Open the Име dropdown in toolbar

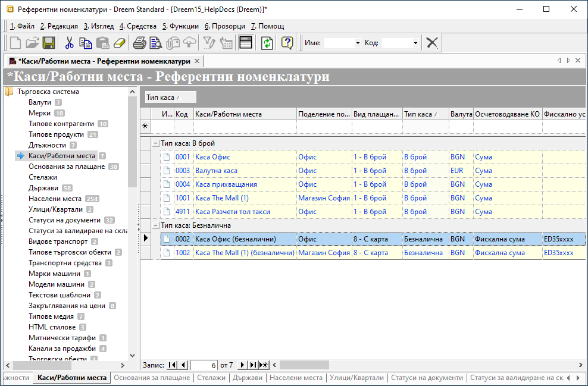358,43
